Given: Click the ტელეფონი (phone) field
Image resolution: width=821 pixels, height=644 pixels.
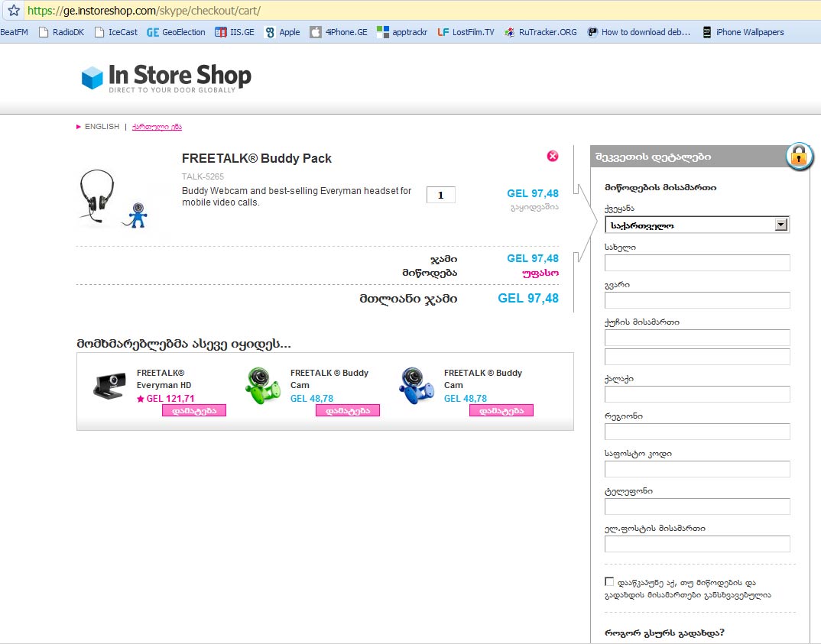Looking at the screenshot, I should 697,506.
